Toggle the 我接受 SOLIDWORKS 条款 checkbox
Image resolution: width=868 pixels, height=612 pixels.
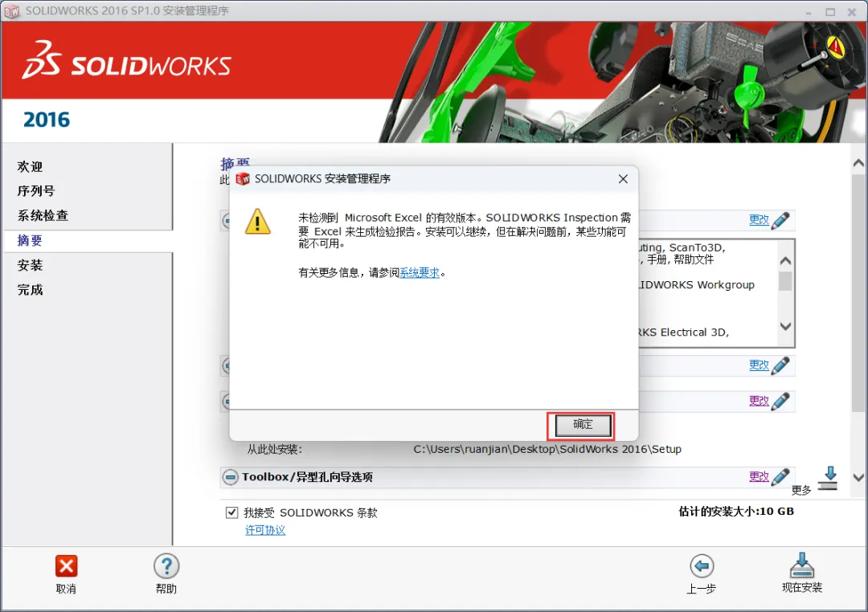[x=232, y=512]
